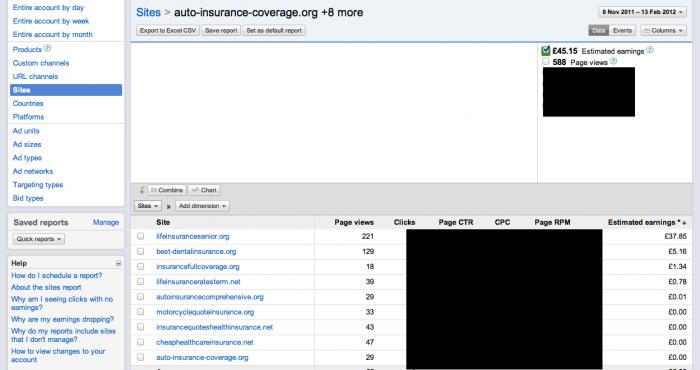Open the Sites dimension dropdown
700x370 pixels.
tap(148, 206)
